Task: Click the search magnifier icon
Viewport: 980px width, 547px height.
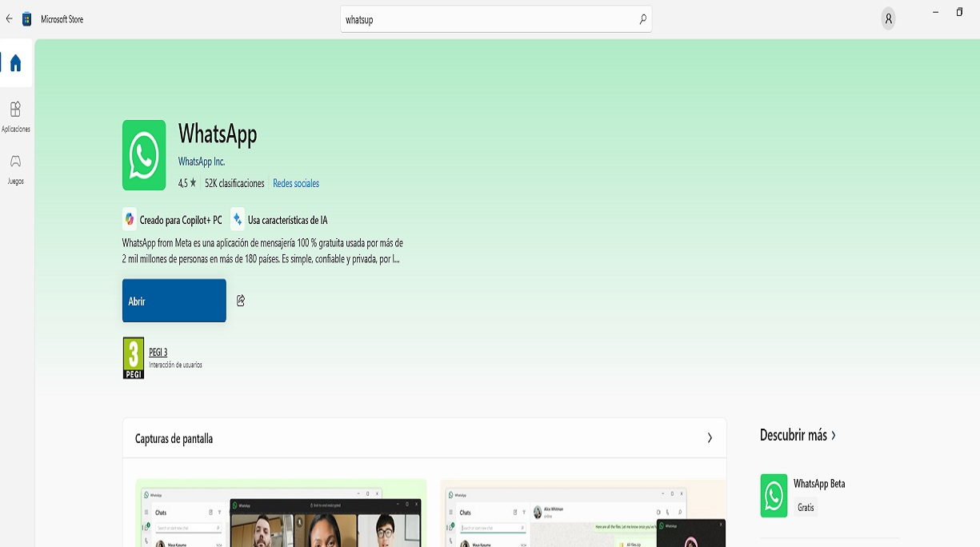Action: coord(642,19)
